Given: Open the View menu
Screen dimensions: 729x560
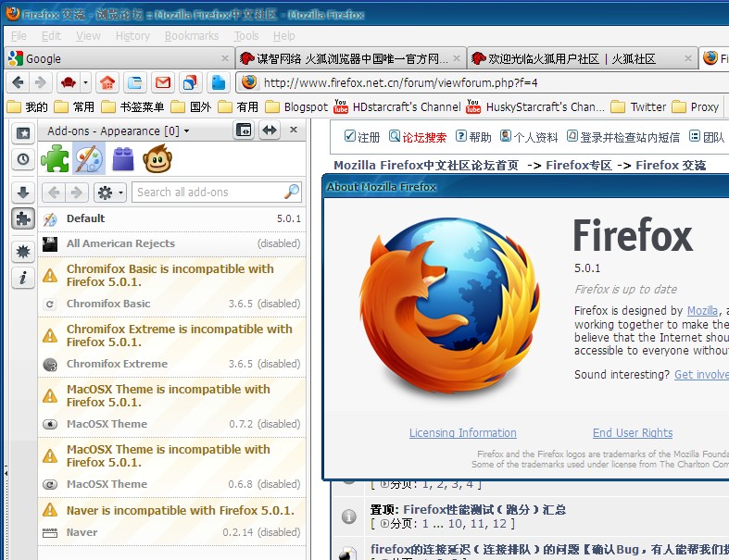Looking at the screenshot, I should (88, 36).
